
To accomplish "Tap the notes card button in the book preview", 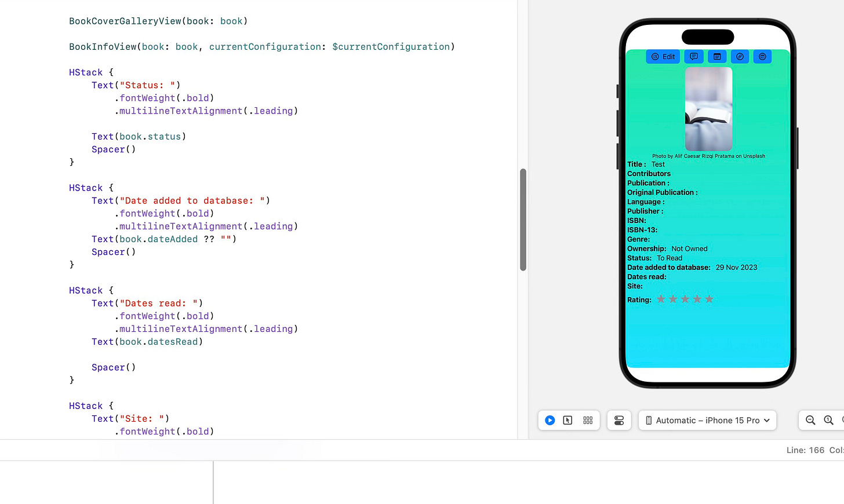I will click(x=716, y=56).
